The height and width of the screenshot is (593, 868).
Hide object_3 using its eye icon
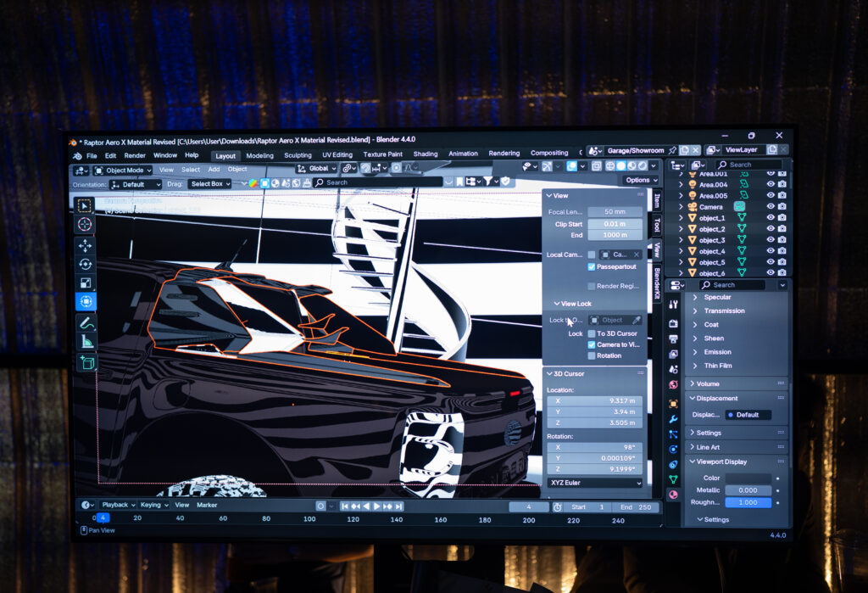point(771,240)
